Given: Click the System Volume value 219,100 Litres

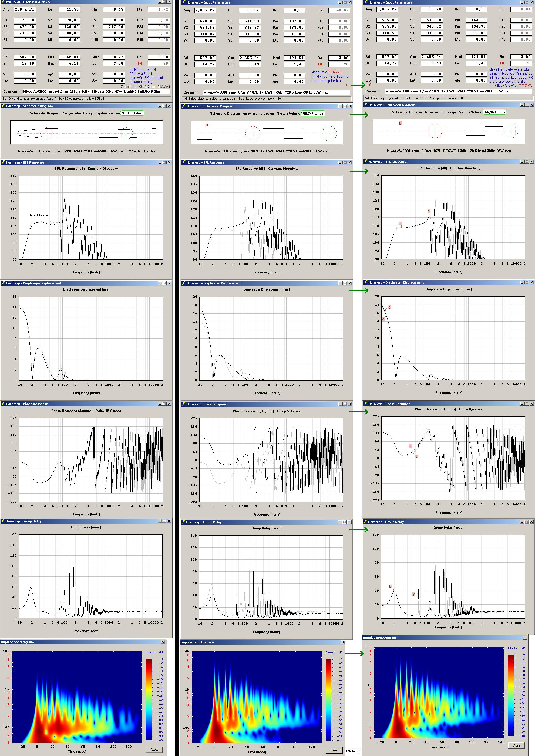Looking at the screenshot, I should tap(132, 113).
